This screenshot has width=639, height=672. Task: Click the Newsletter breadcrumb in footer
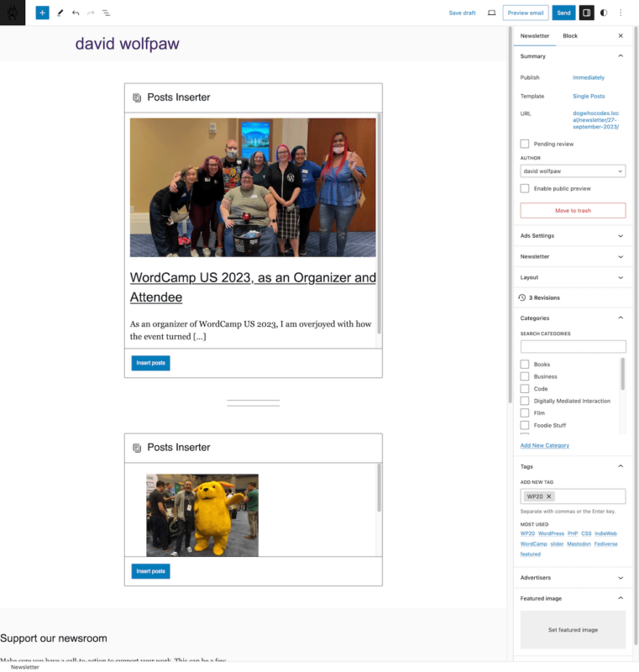(25, 667)
